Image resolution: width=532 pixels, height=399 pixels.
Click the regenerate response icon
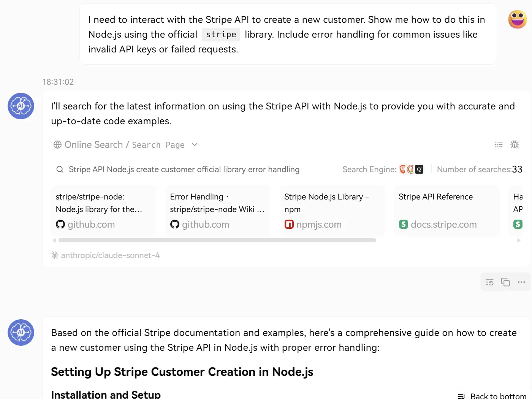coord(489,282)
